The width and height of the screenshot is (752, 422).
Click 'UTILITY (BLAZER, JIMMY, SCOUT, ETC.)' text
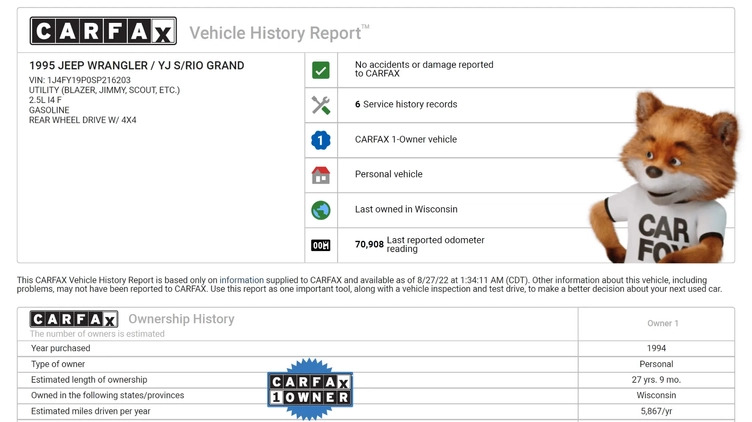click(104, 90)
